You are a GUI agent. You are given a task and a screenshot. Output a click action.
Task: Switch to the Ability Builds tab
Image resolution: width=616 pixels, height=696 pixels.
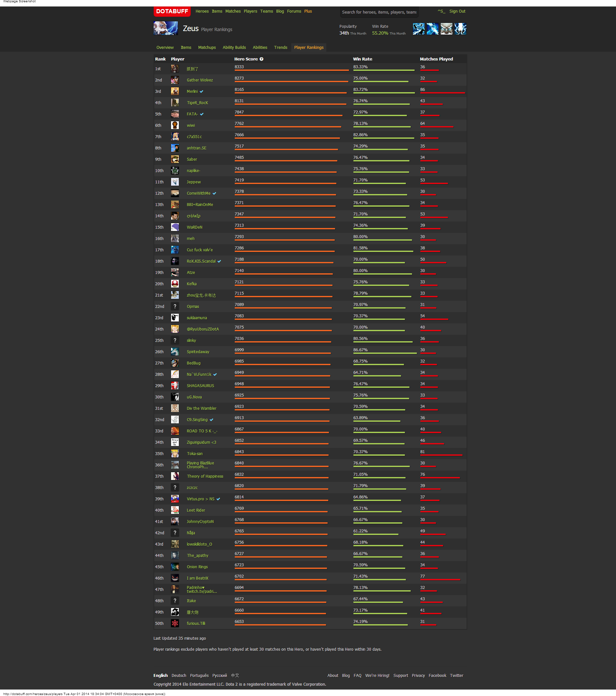click(234, 48)
